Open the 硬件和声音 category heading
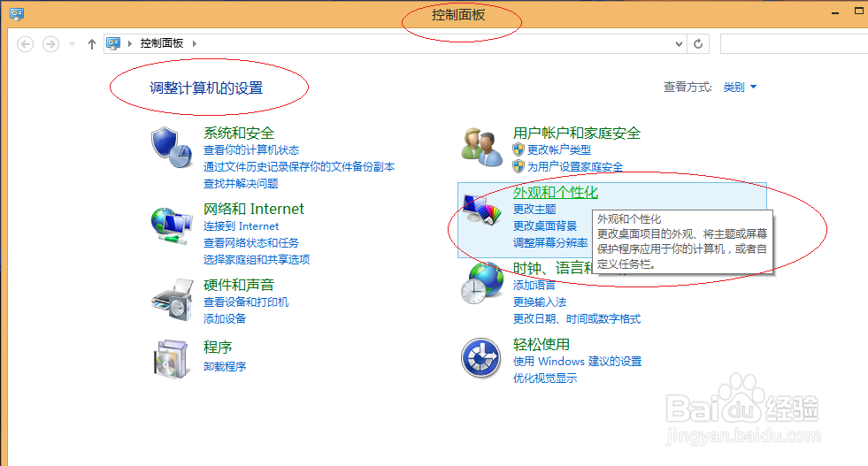Viewport: 868px width, 466px height. pyautogui.click(x=239, y=285)
